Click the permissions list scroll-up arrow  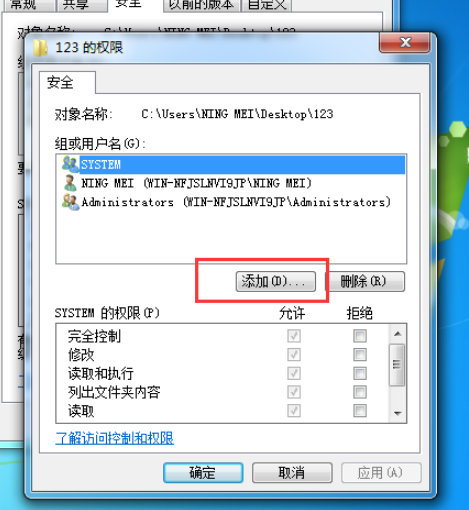tap(397, 334)
